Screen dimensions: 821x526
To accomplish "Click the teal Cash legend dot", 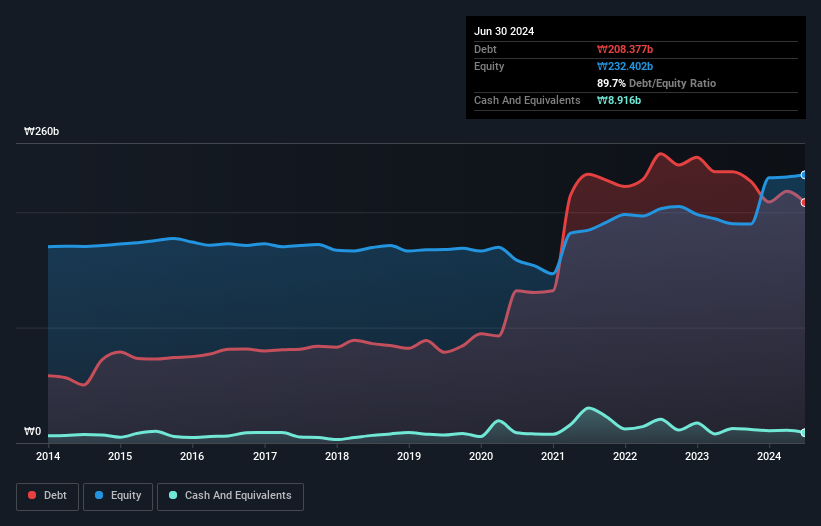I will pyautogui.click(x=173, y=495).
